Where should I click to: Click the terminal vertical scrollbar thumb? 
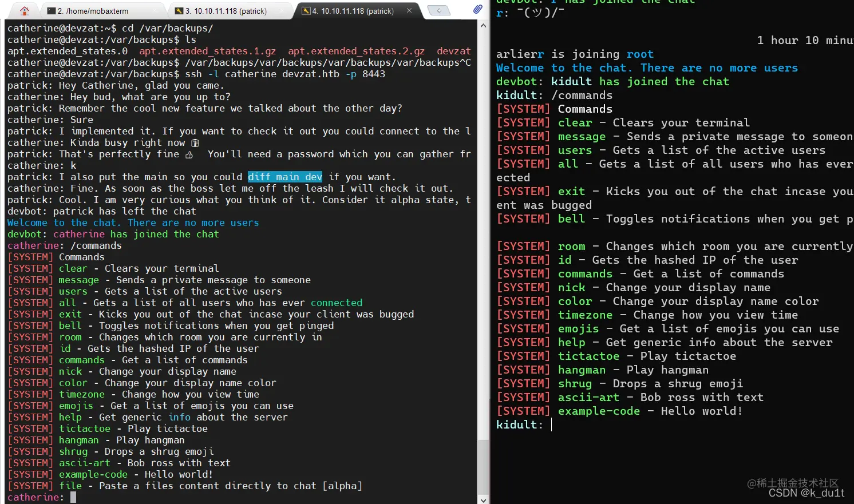click(x=483, y=467)
